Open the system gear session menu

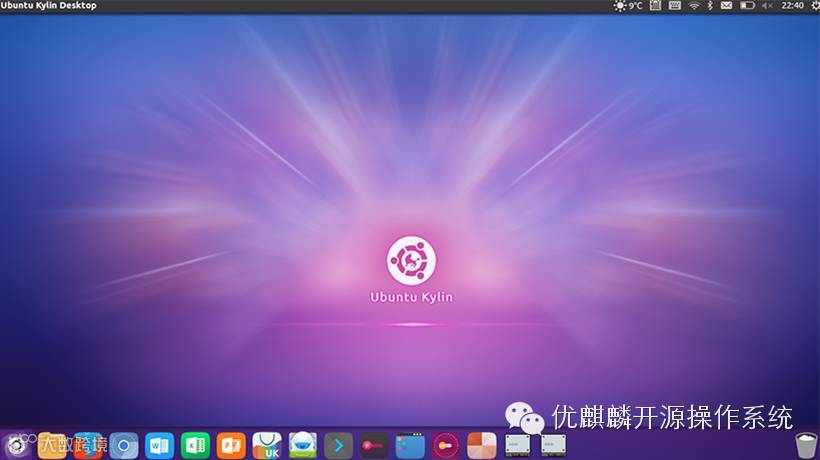(x=815, y=6)
